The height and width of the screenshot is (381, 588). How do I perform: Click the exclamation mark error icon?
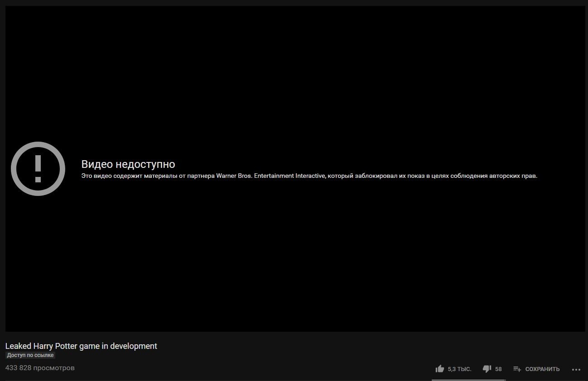[x=38, y=169]
